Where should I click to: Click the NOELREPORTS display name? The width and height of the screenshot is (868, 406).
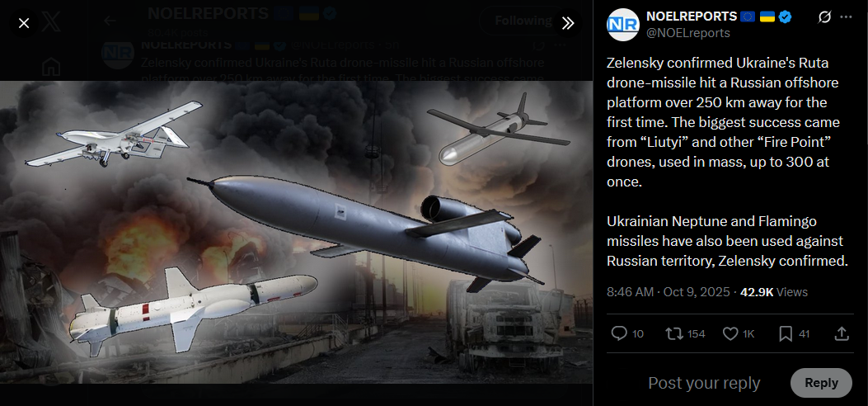pos(692,17)
